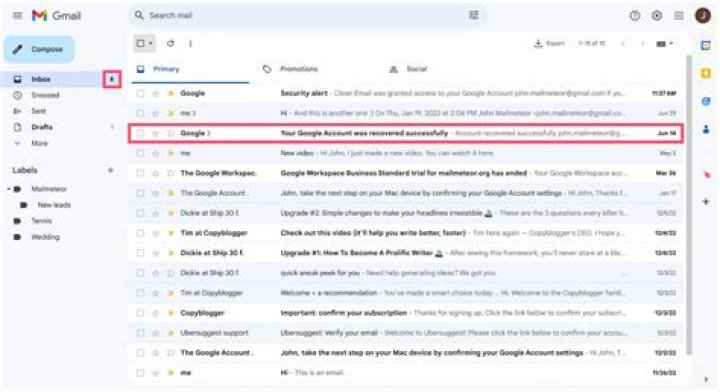This screenshot has height=392, width=720.
Task: Click the inbox vertical scrollbar
Action: click(x=688, y=204)
